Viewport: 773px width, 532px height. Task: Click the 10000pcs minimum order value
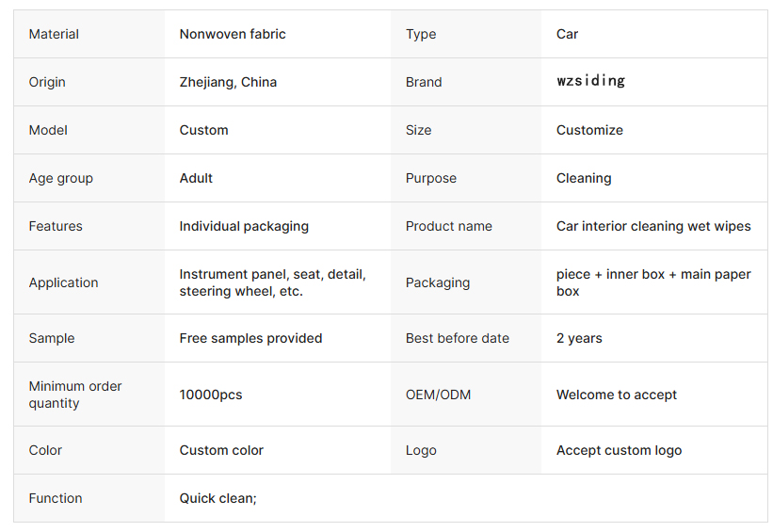click(211, 395)
